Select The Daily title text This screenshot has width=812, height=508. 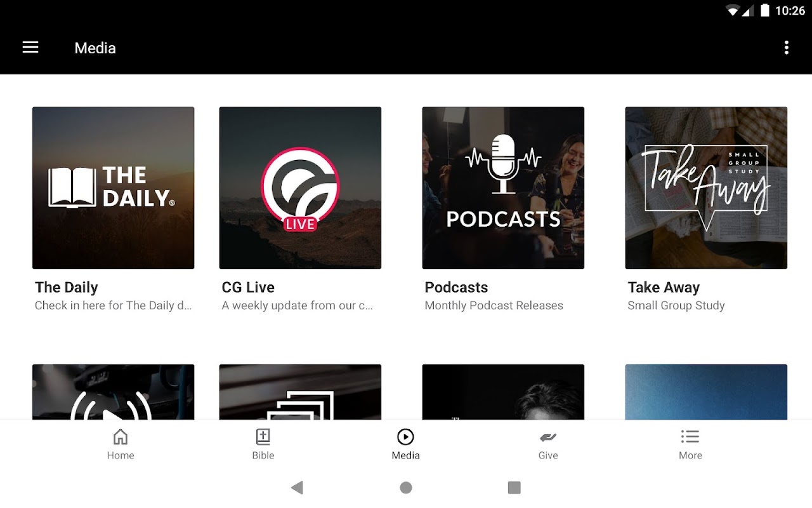coord(67,288)
